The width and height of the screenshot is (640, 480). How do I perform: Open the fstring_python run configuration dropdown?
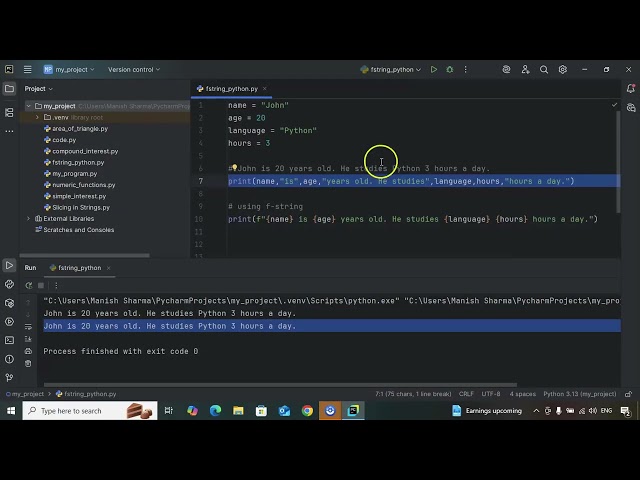click(x=391, y=69)
